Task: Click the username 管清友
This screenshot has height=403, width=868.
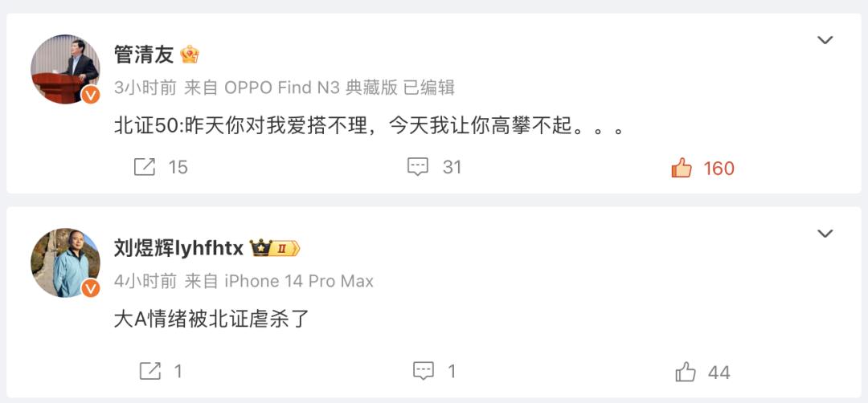Action: tap(144, 55)
